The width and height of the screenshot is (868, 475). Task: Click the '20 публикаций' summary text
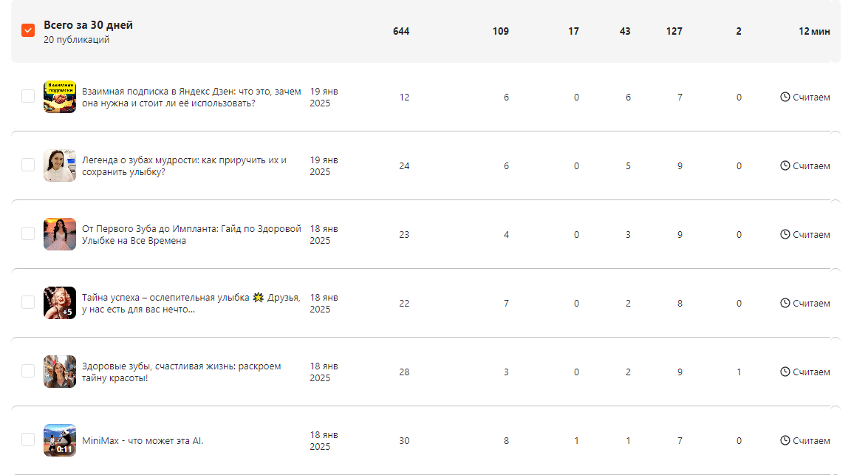(x=77, y=40)
